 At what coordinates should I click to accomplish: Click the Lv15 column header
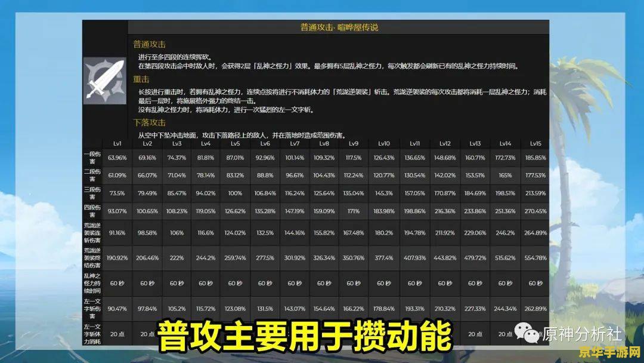(x=535, y=143)
